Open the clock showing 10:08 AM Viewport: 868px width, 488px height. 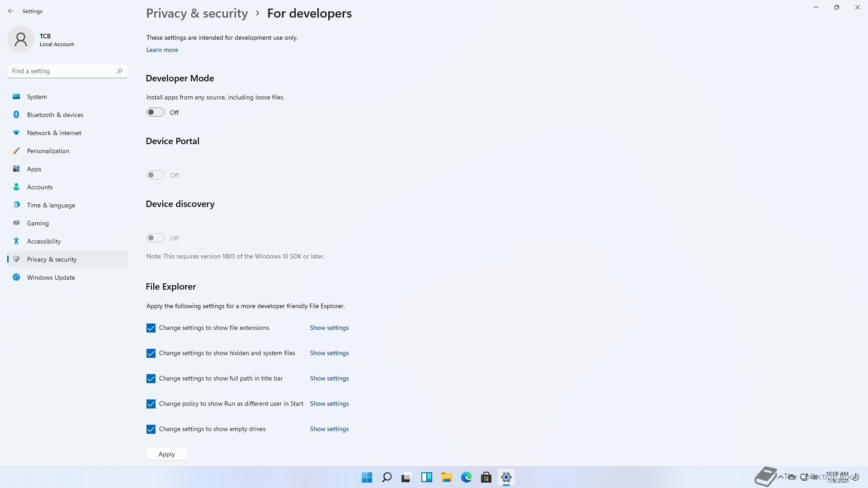click(837, 477)
